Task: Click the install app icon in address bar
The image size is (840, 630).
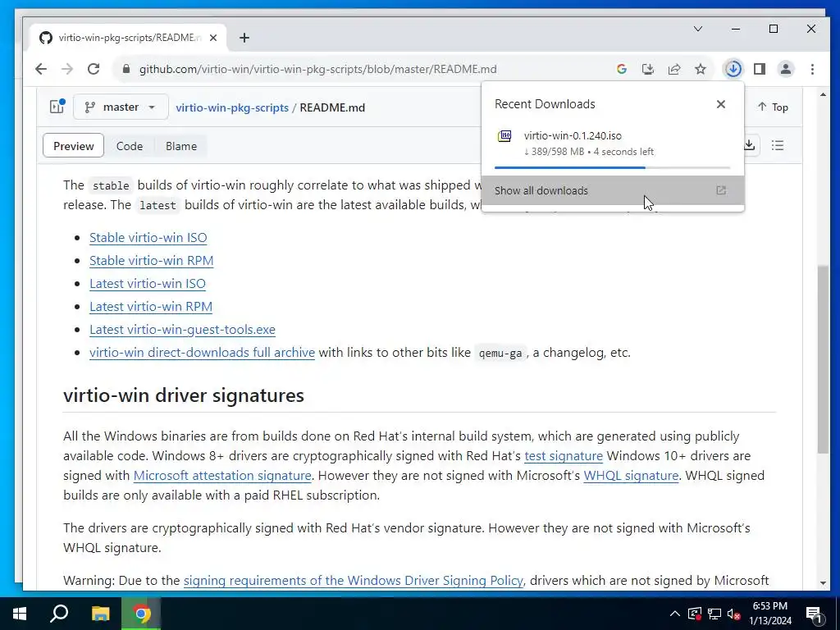Action: tap(648, 69)
